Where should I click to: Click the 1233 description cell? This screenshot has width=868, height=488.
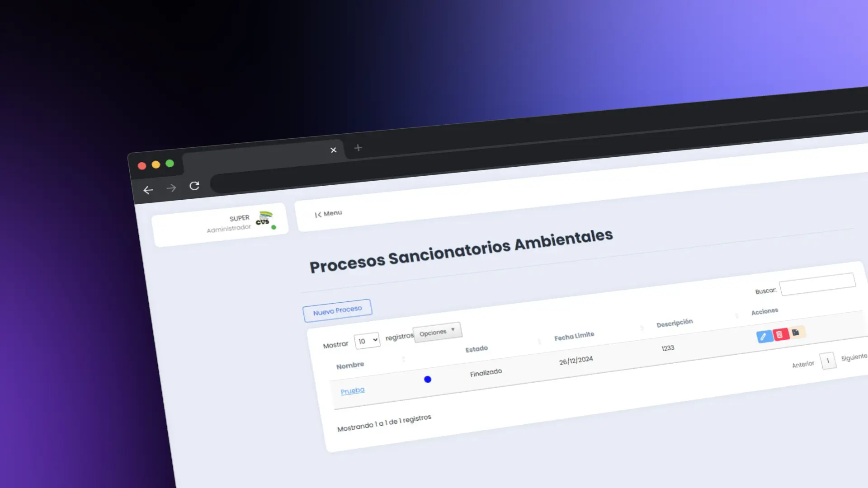(668, 348)
